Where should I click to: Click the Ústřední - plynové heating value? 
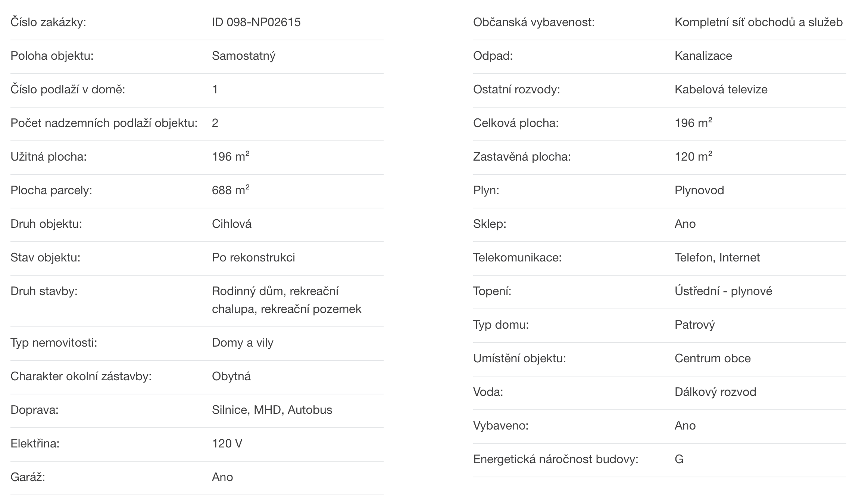click(724, 291)
